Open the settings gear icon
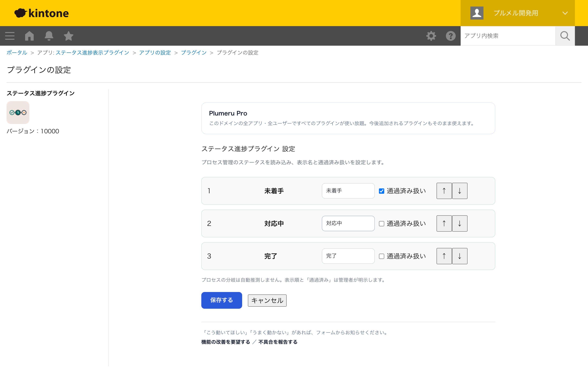This screenshot has width=588, height=376. coord(431,36)
